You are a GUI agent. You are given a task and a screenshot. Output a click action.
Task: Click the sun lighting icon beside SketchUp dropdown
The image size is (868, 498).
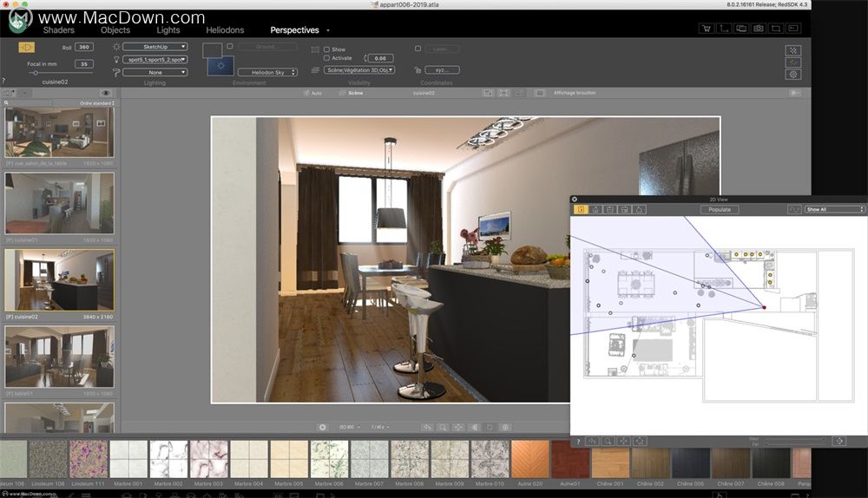tap(116, 47)
